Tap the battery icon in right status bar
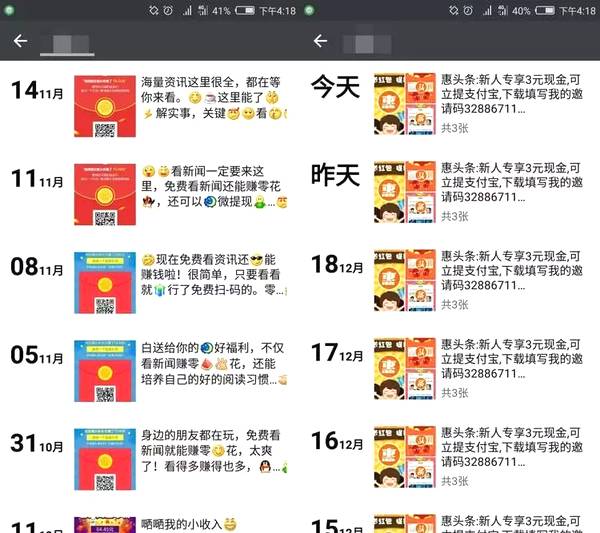 coord(545,11)
